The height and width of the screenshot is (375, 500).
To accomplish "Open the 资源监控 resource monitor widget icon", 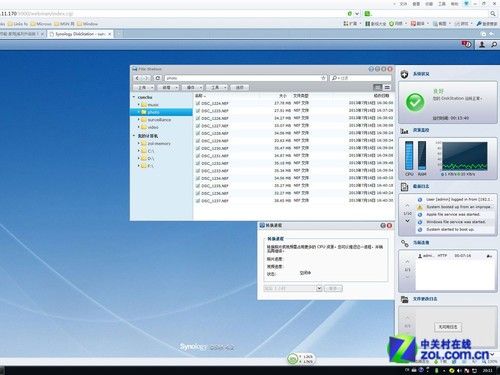I will (x=404, y=130).
